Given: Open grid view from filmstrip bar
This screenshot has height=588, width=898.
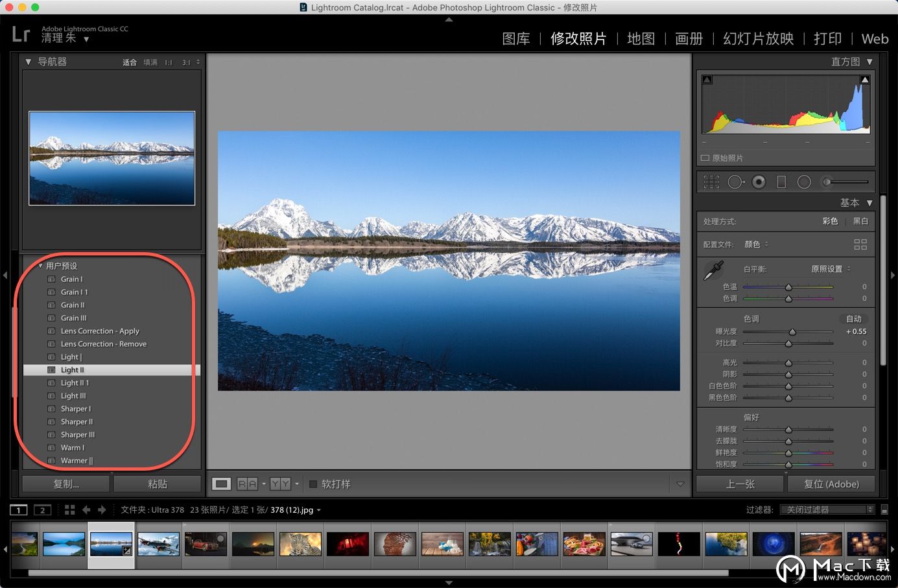Looking at the screenshot, I should 70,510.
